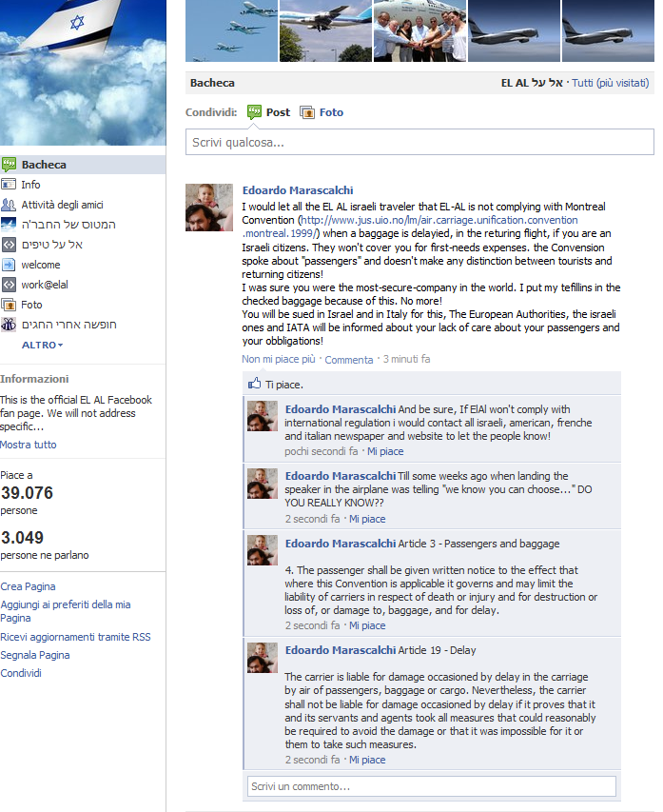Click main post author's profile picture

pos(209,208)
